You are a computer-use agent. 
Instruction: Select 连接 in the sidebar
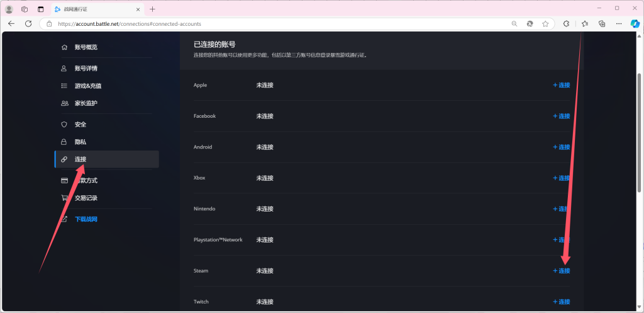(x=106, y=159)
